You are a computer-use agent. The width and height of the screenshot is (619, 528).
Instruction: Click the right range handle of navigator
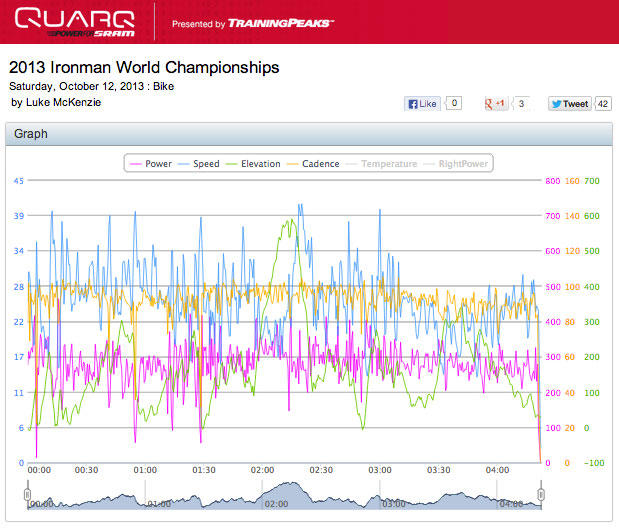[542, 494]
